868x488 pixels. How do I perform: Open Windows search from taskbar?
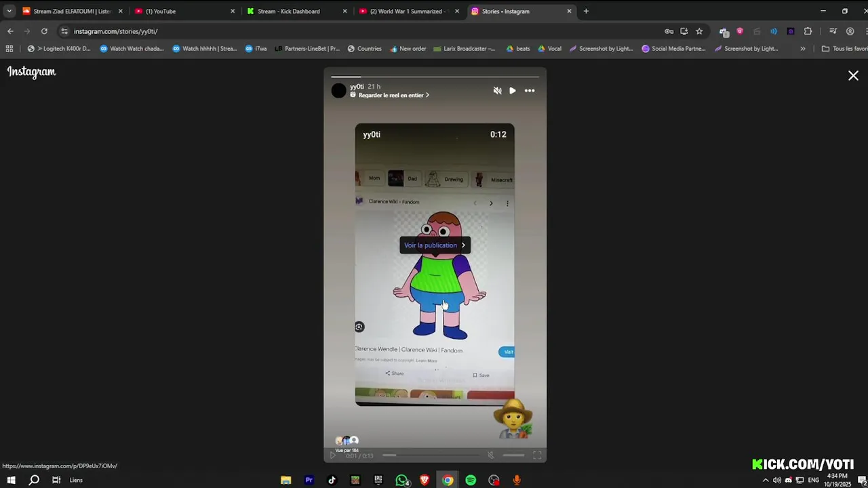coord(34,480)
